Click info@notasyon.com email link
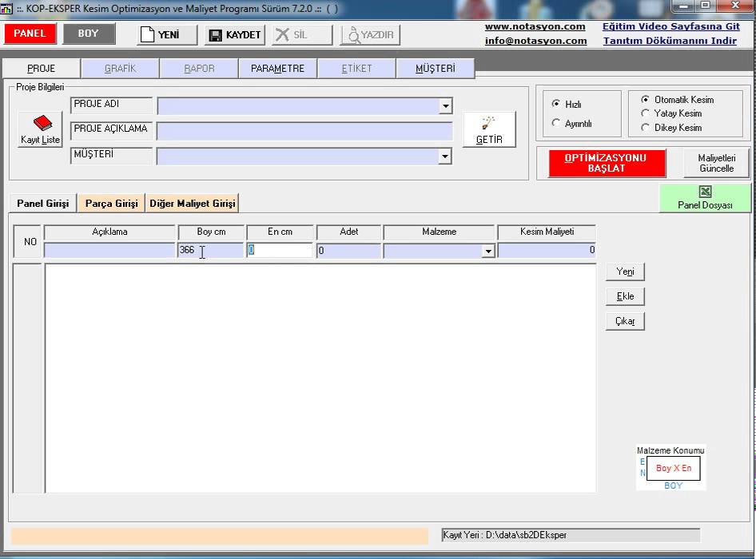 (535, 41)
